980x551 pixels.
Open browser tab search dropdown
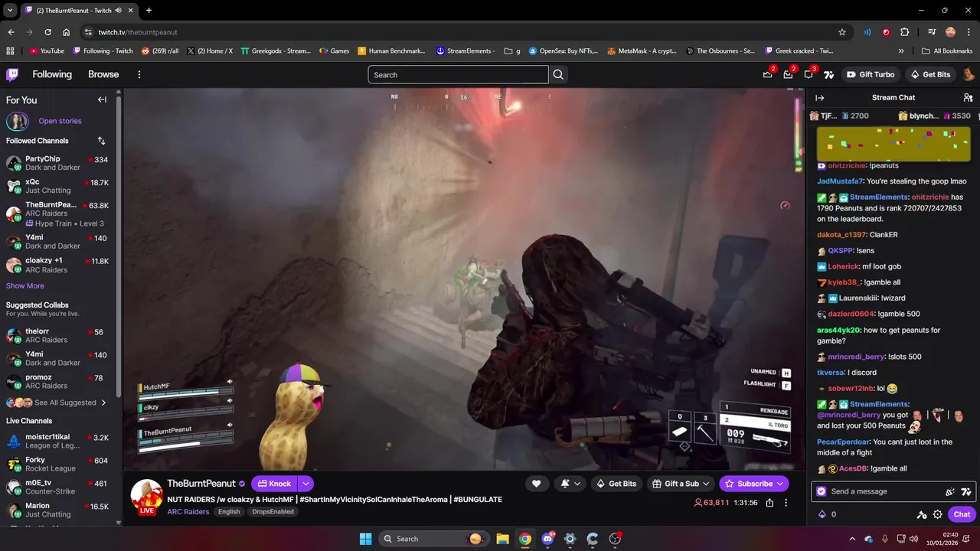10,10
